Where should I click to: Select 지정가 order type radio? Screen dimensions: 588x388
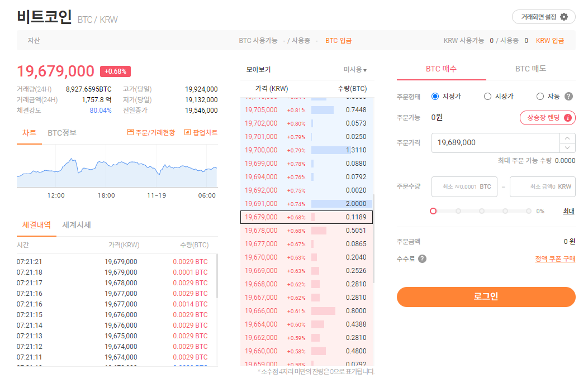click(x=435, y=96)
